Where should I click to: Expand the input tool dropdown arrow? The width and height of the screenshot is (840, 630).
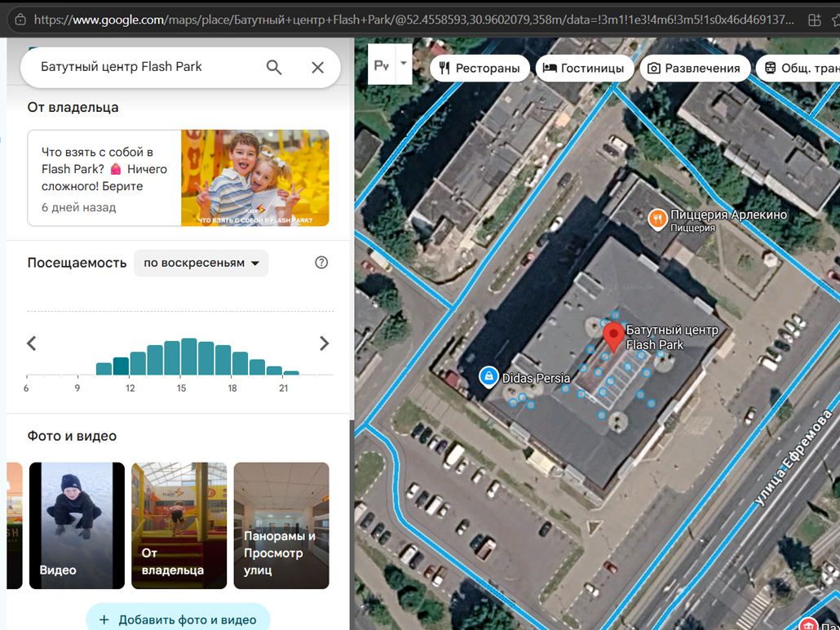pyautogui.click(x=404, y=64)
